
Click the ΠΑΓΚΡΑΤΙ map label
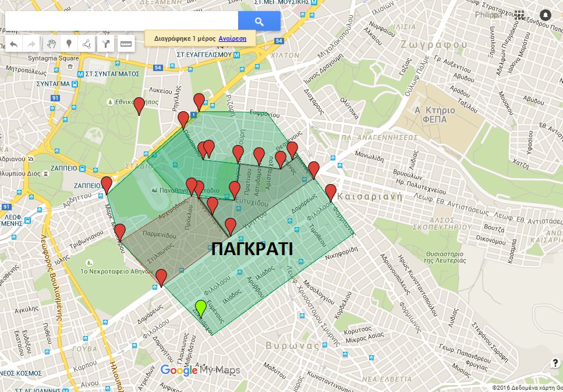[252, 249]
